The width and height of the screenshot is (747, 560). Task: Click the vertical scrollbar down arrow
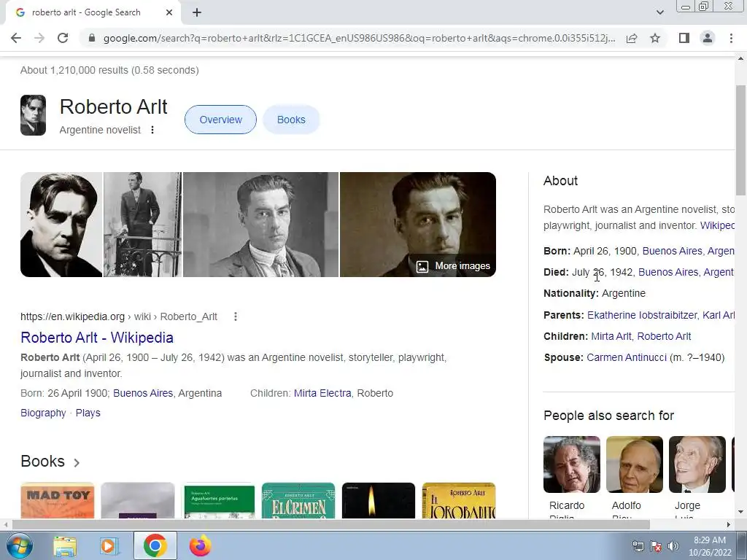point(740,512)
